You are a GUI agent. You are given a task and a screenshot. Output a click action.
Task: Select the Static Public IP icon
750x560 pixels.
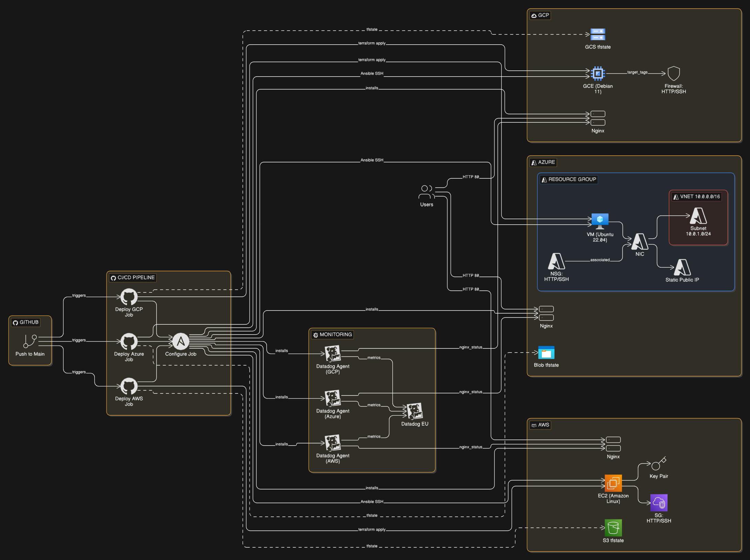[x=682, y=267]
